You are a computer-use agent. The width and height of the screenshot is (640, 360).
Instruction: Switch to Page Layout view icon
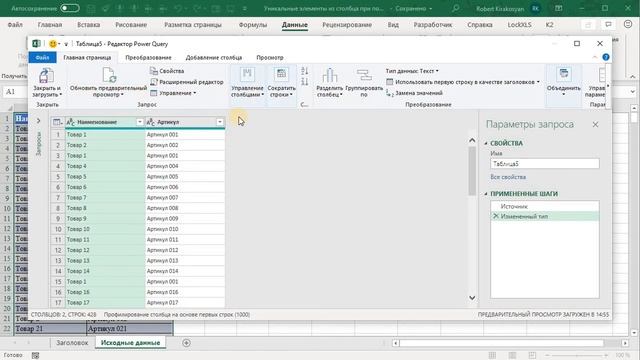click(x=512, y=356)
